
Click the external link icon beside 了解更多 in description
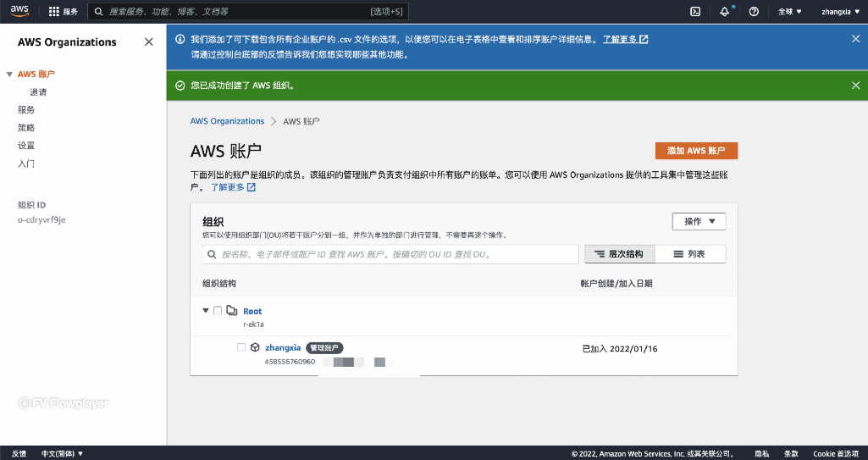click(251, 187)
